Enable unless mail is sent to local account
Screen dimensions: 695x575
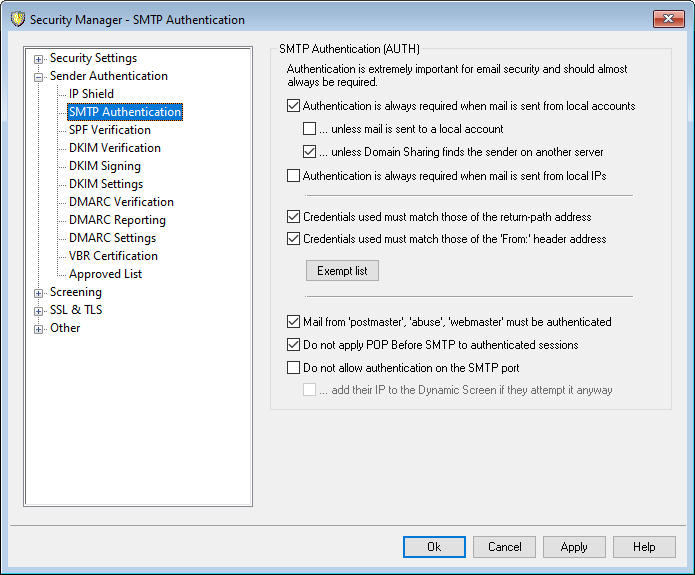[x=309, y=129]
